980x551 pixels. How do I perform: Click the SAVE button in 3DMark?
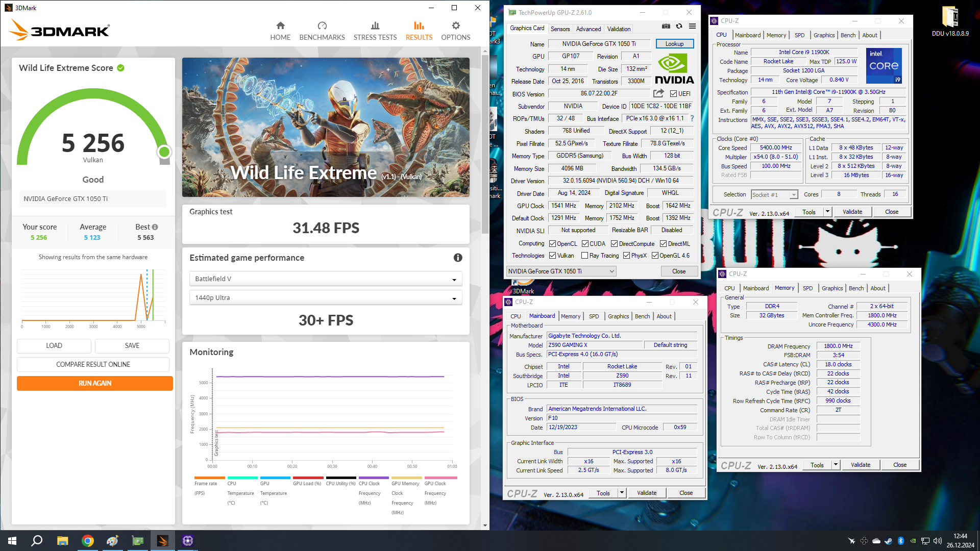(x=132, y=345)
